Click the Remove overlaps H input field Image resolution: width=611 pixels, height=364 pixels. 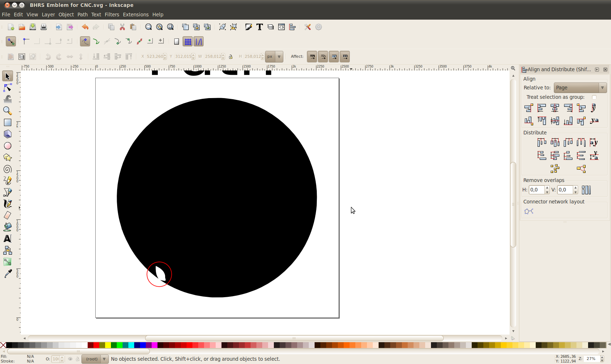point(537,190)
